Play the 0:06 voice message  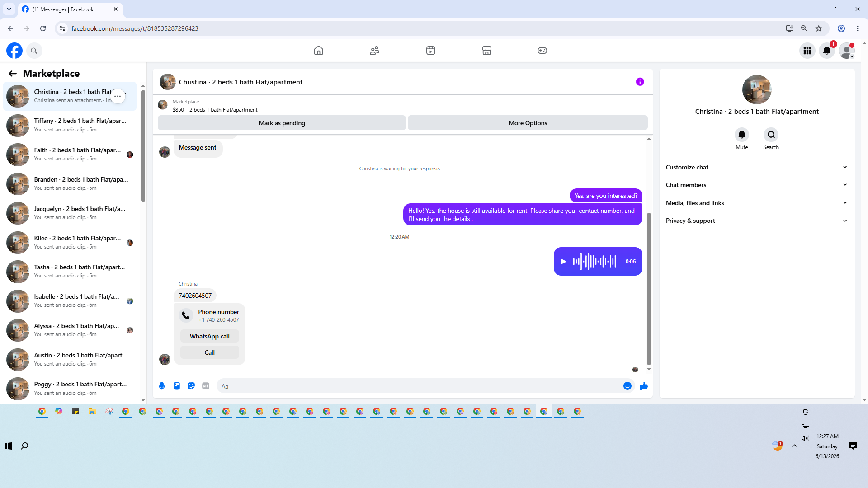coord(564,262)
